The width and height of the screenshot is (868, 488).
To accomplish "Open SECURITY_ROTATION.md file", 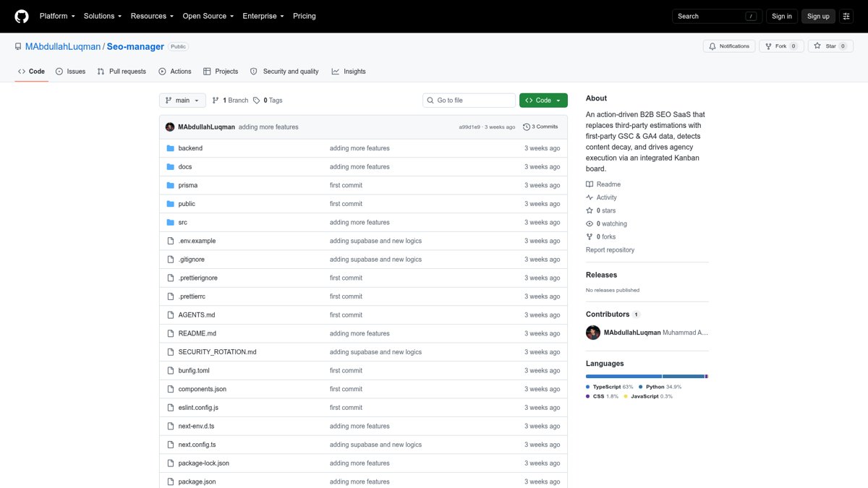I will [x=218, y=352].
